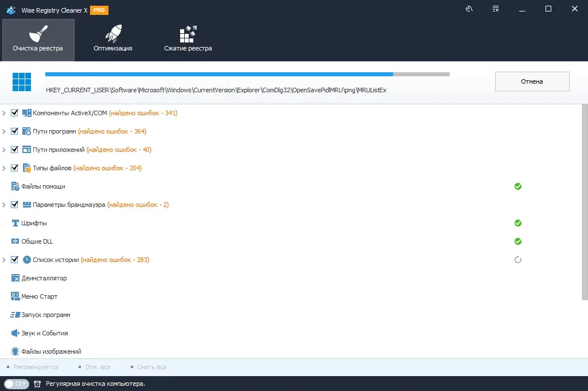Uncheck the Компоненты ActiveX/COM checkbox

tap(14, 113)
